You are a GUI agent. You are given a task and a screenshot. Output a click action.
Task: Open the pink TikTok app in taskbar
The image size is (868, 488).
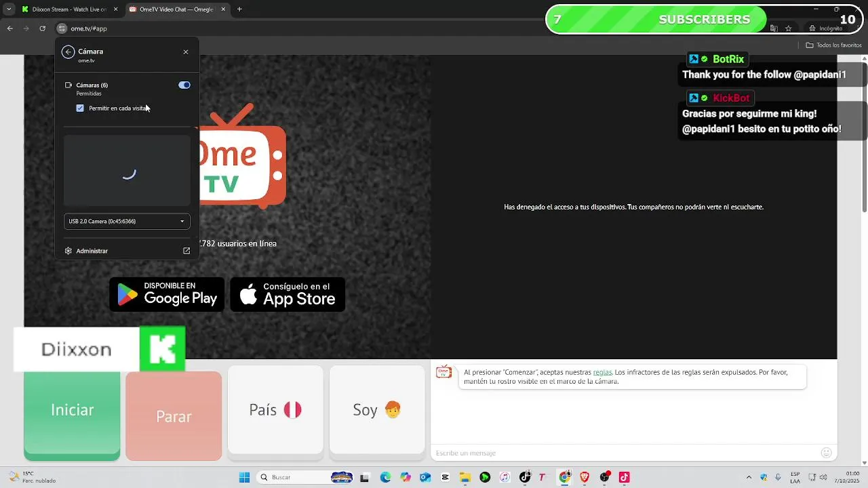[625, 478]
